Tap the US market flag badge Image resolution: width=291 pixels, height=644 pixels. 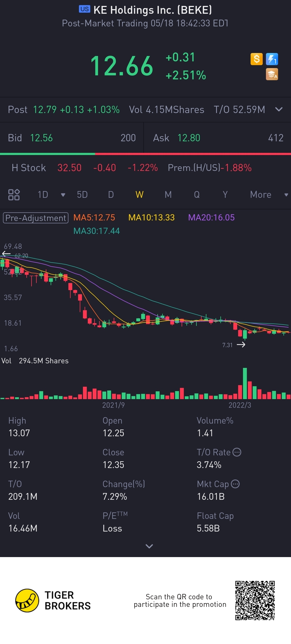coord(85,9)
